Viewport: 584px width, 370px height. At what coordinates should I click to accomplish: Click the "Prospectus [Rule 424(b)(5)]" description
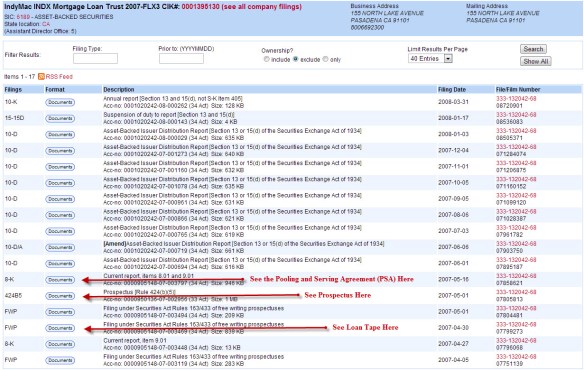[139, 292]
